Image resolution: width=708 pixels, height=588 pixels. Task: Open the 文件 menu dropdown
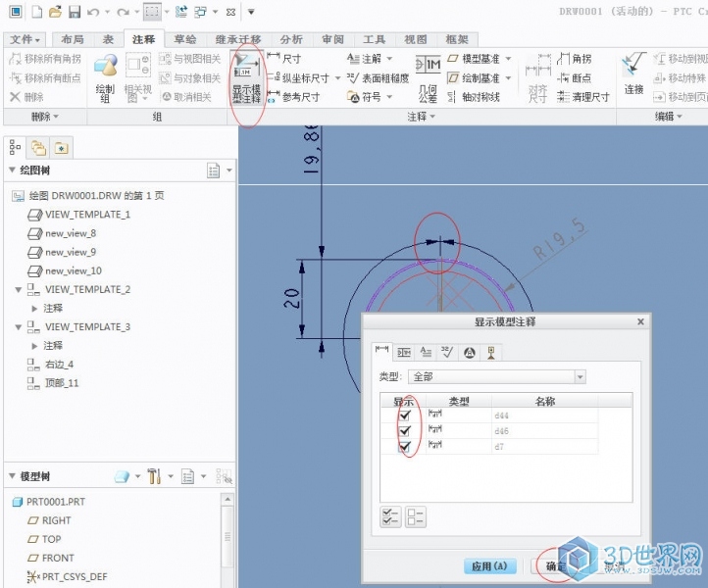click(x=25, y=40)
